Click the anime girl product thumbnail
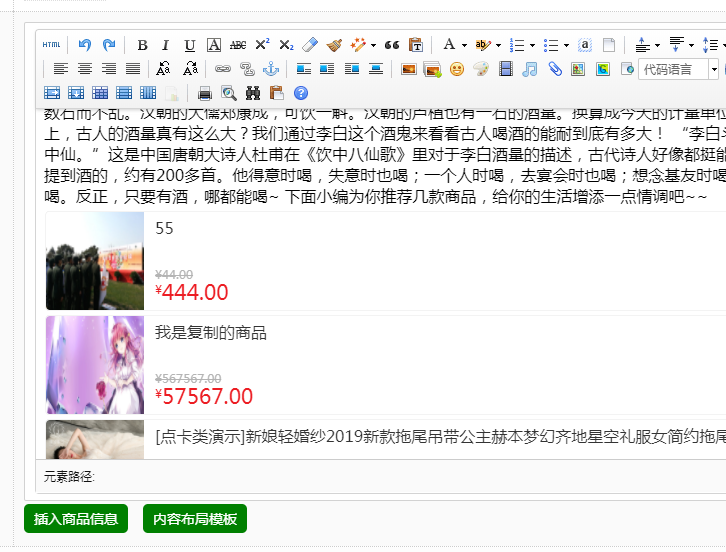The image size is (726, 552). 95,365
